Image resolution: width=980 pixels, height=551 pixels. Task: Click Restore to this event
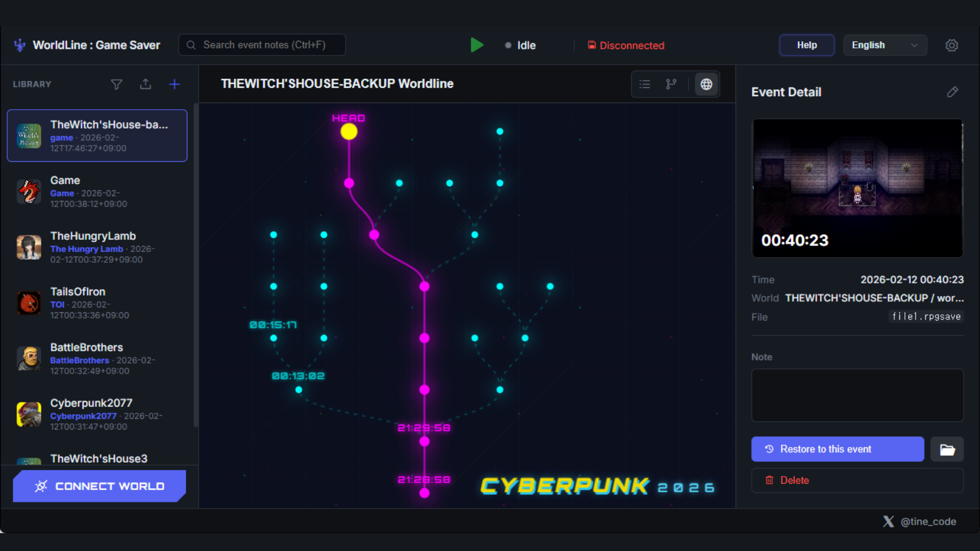(x=837, y=449)
